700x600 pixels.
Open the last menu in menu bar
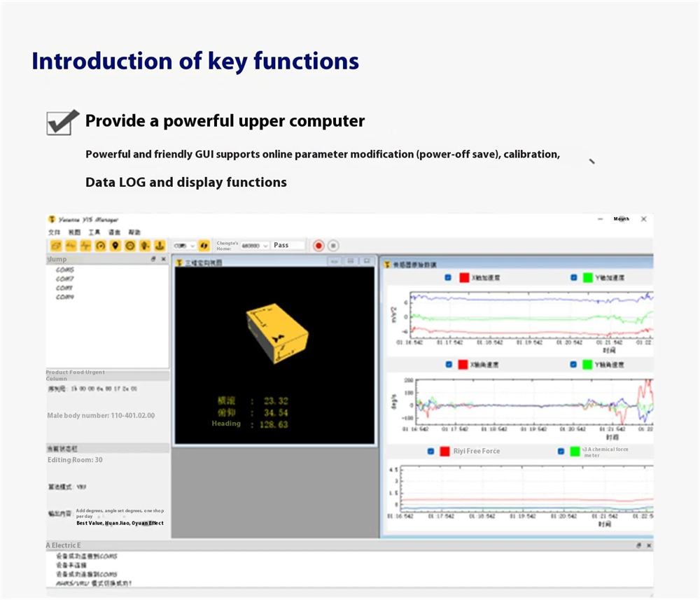pyautogui.click(x=134, y=232)
